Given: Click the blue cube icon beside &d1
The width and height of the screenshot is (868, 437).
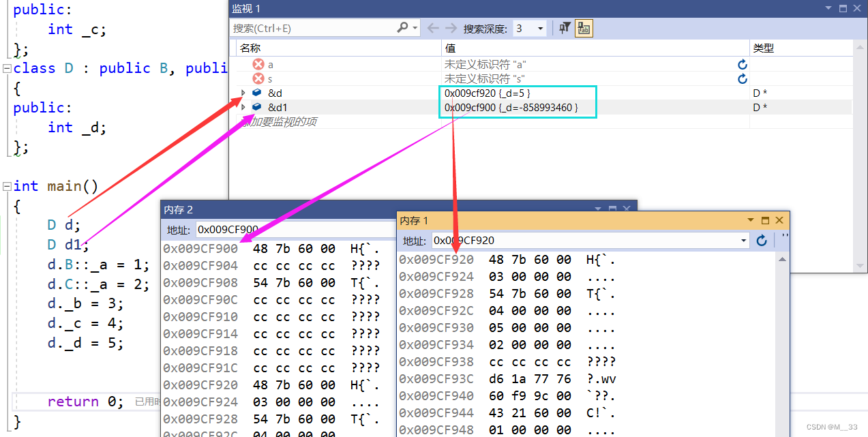Looking at the screenshot, I should [257, 107].
